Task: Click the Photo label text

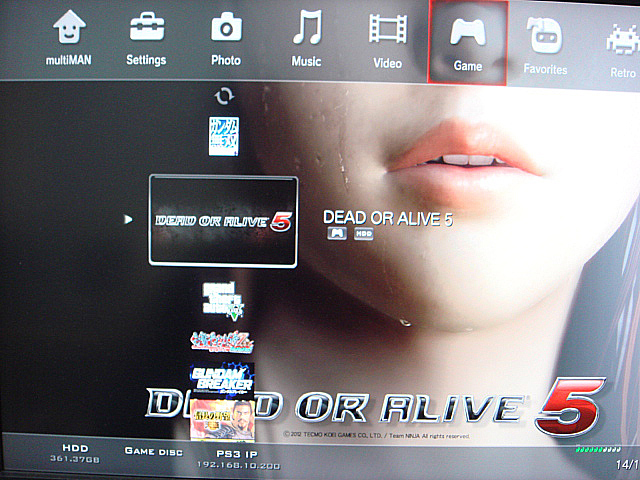Action: pos(226,61)
